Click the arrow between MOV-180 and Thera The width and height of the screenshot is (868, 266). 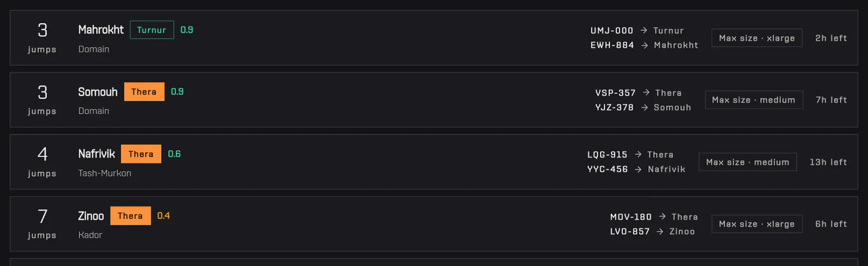(x=662, y=217)
